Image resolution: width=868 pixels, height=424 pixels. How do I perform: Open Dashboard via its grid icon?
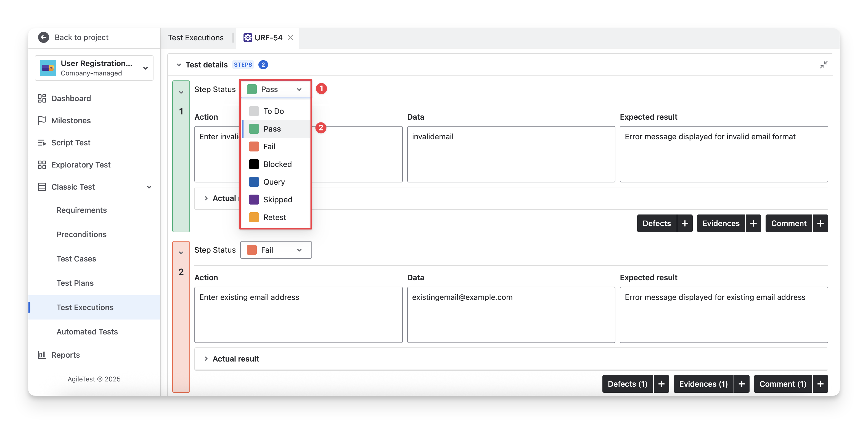(x=42, y=98)
